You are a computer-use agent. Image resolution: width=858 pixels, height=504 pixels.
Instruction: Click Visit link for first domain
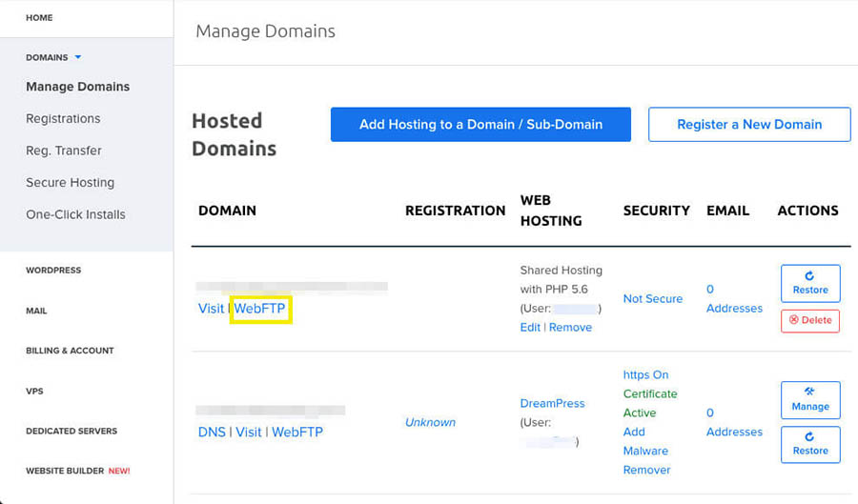pyautogui.click(x=211, y=309)
